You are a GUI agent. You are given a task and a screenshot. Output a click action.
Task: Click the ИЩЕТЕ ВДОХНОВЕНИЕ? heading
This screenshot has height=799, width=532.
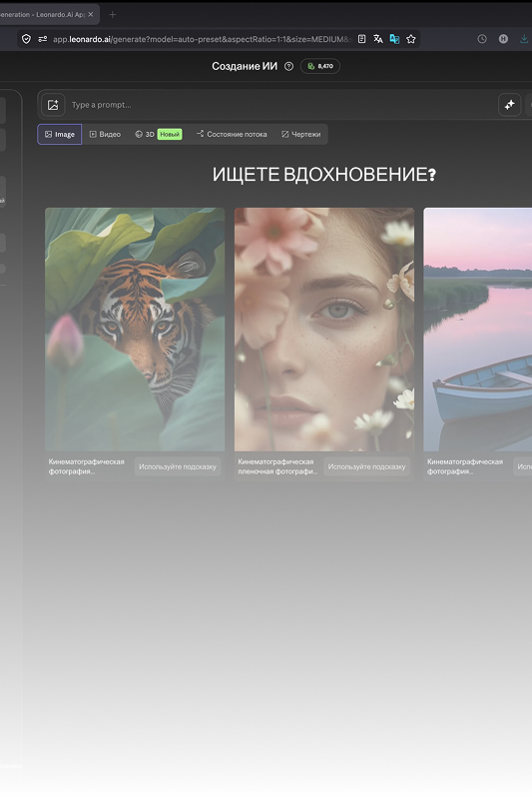[x=324, y=175]
